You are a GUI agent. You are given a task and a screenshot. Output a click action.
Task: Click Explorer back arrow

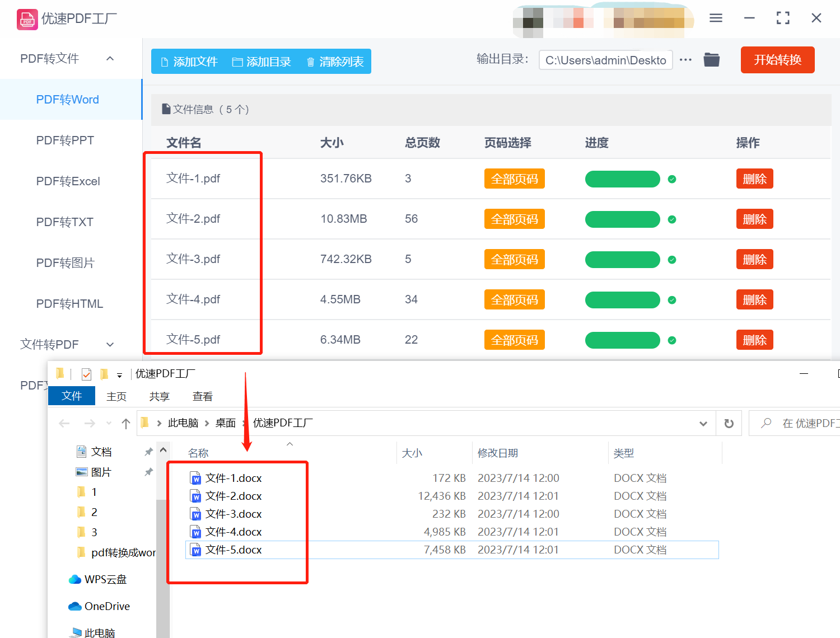64,424
